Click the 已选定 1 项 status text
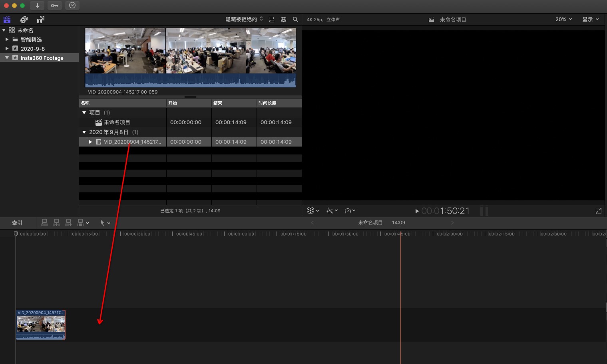 pos(190,211)
